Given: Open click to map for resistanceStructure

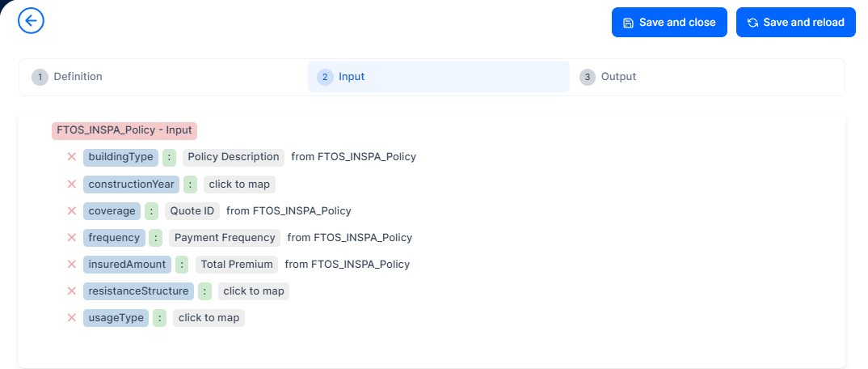Looking at the screenshot, I should pyautogui.click(x=253, y=291).
